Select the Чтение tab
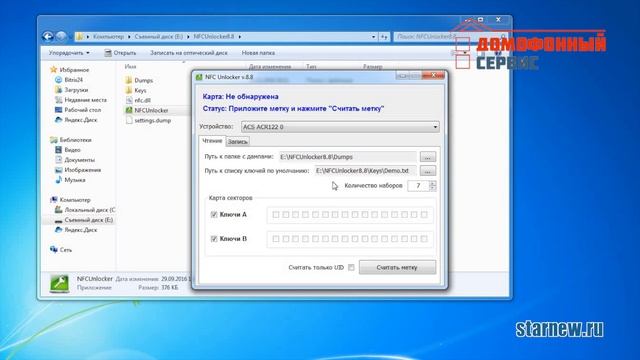The width and height of the screenshot is (640, 360). 212,141
